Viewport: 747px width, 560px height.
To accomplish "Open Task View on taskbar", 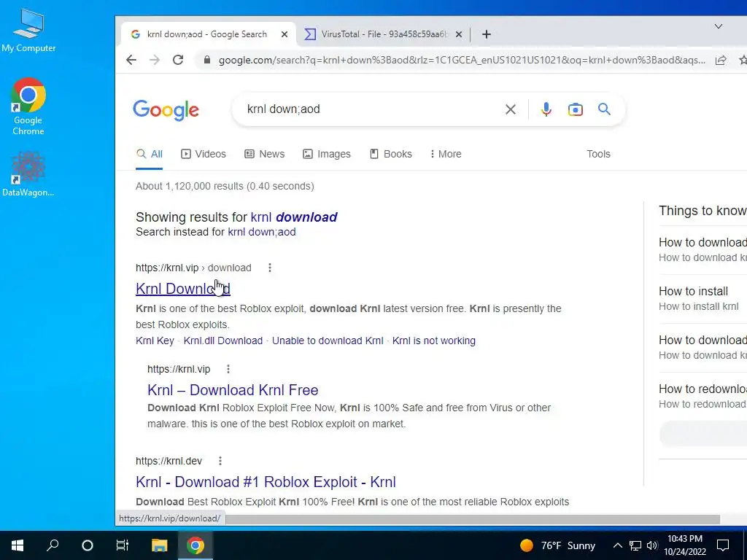I will pos(123,545).
